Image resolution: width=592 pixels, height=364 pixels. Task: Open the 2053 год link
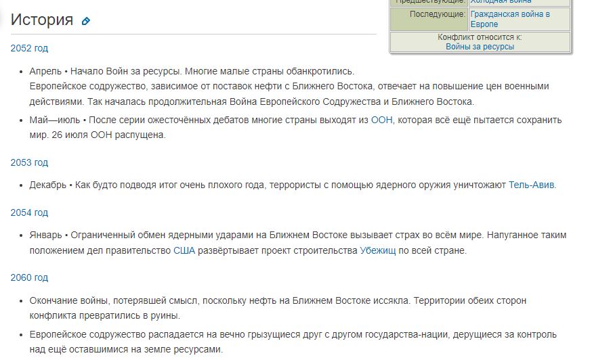pyautogui.click(x=29, y=162)
